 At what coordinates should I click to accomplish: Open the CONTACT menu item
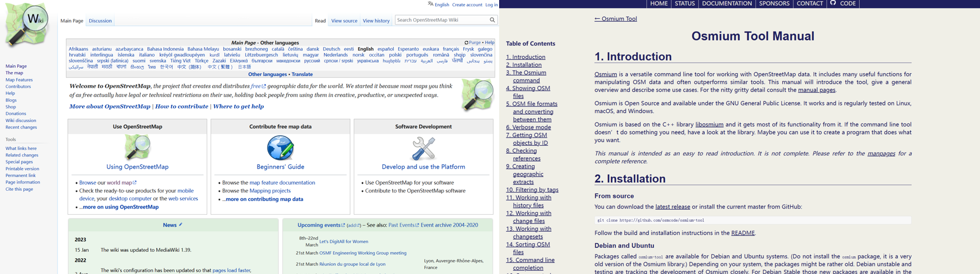coord(809,3)
